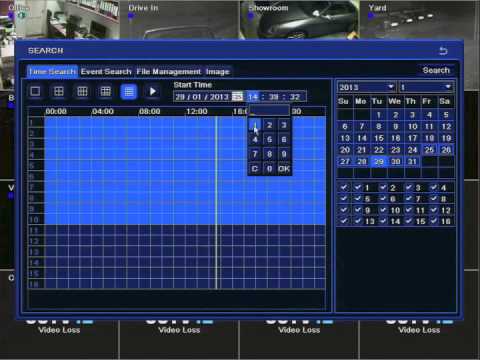The width and height of the screenshot is (480, 360).
Task: Open the Image tab
Action: click(x=218, y=71)
